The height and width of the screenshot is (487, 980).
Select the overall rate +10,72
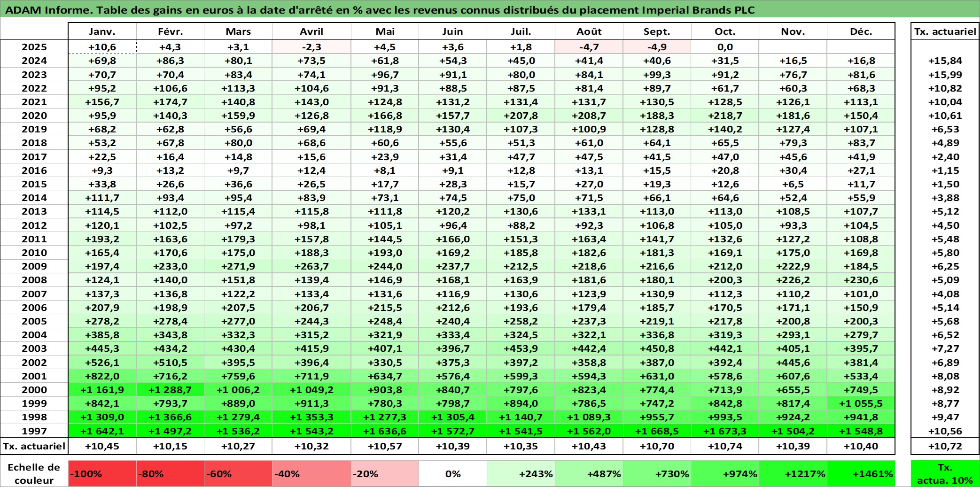coord(945,446)
